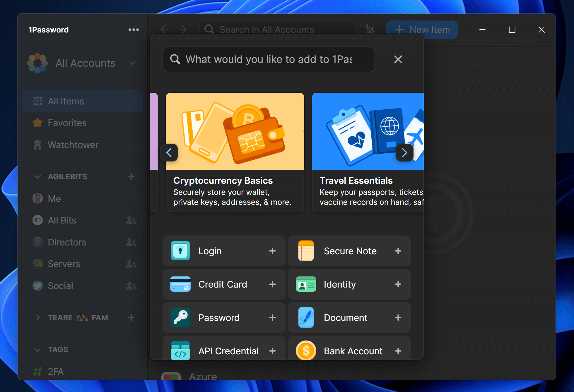Open the Me vault

click(x=82, y=199)
